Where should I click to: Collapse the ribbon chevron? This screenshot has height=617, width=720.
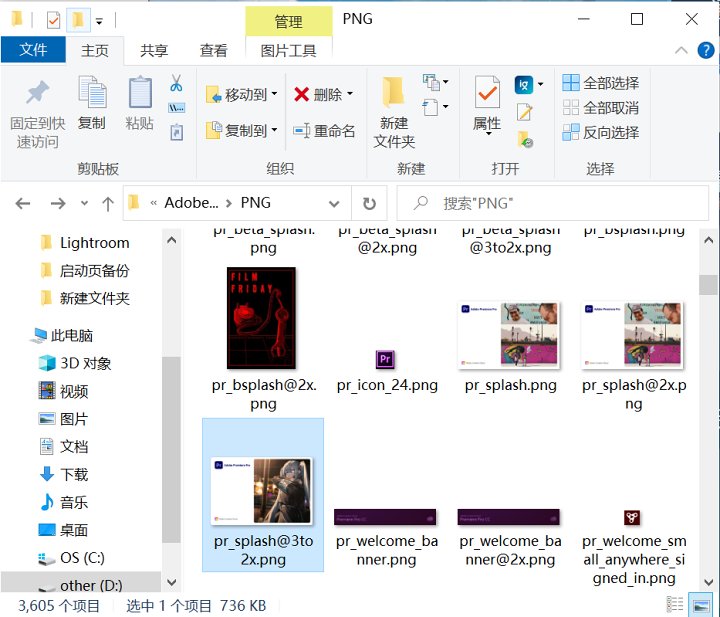tap(681, 50)
